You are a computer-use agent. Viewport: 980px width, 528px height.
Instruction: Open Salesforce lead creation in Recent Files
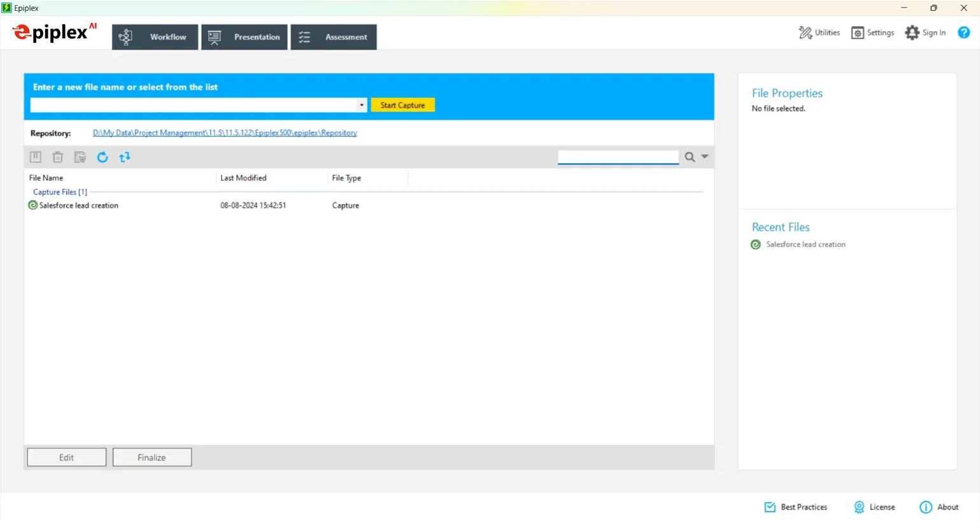tap(806, 245)
